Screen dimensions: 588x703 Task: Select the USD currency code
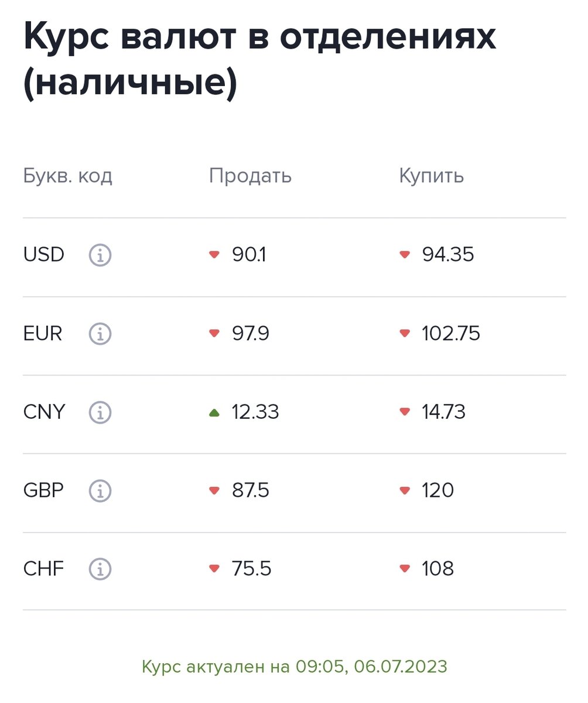click(x=44, y=255)
